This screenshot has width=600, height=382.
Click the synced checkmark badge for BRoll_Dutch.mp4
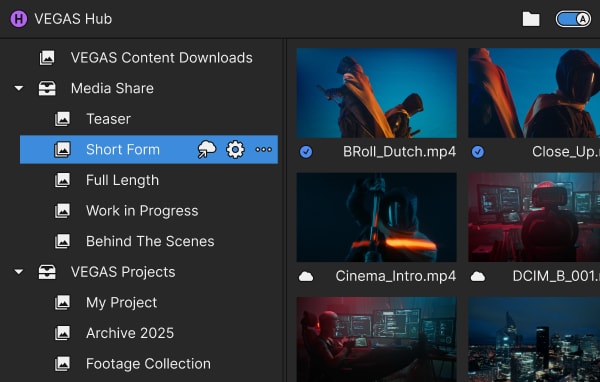click(306, 152)
